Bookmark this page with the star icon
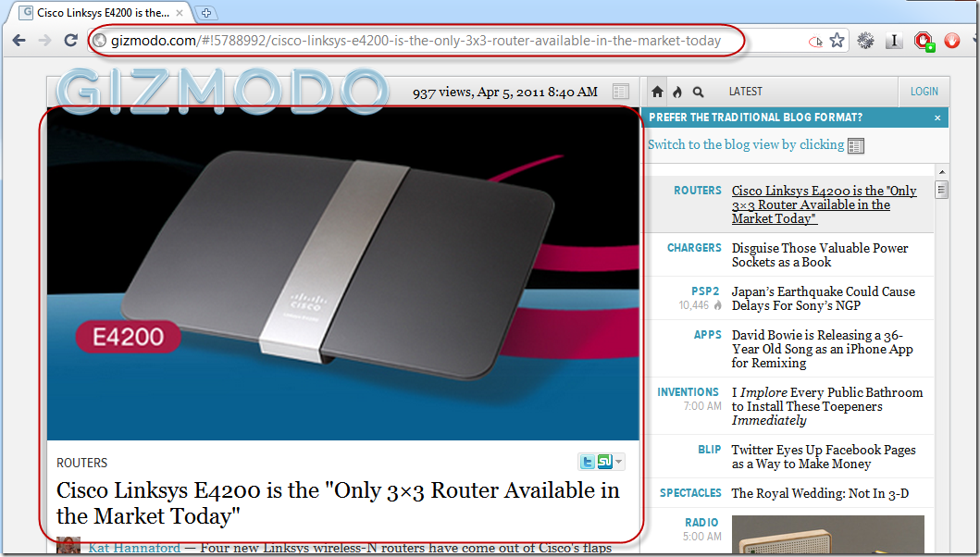This screenshot has height=557, width=980. click(x=837, y=41)
